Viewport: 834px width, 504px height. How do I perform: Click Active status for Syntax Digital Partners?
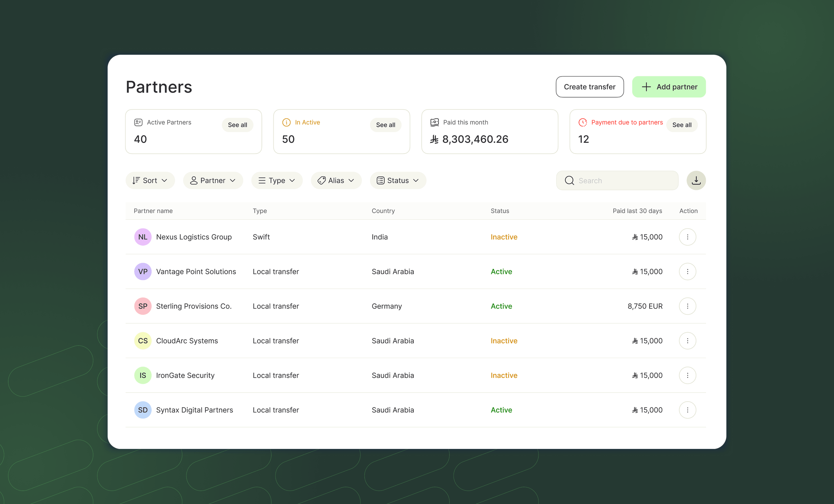coord(501,410)
